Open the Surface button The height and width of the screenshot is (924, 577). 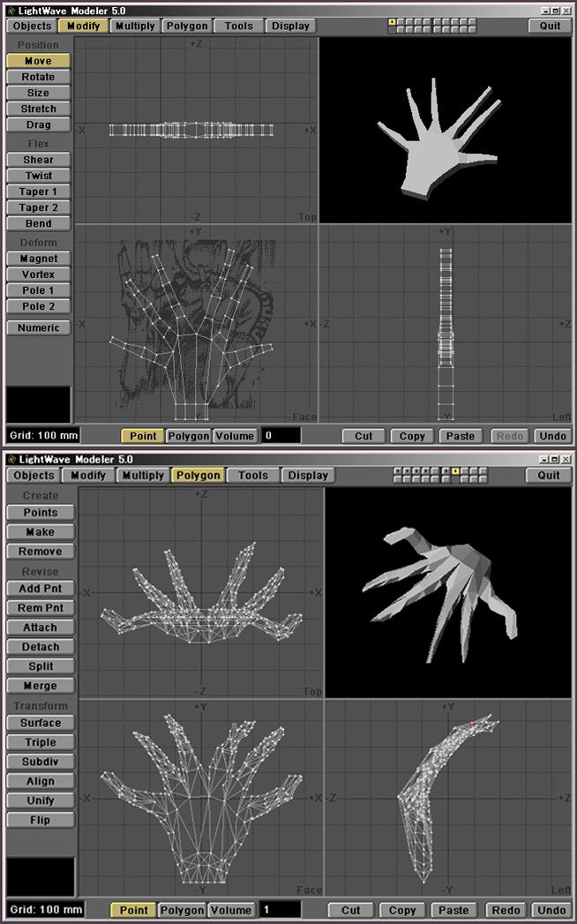[x=40, y=723]
